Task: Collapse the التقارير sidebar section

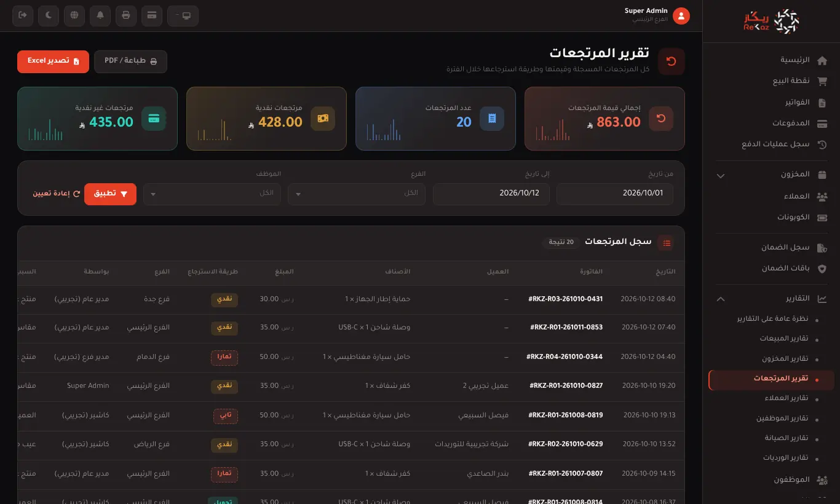Action: tap(772, 299)
